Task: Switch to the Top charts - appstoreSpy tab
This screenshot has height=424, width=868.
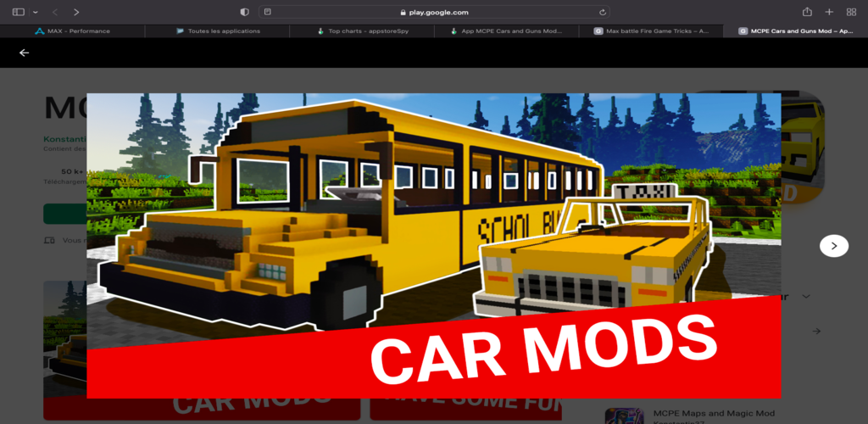Action: tap(362, 31)
